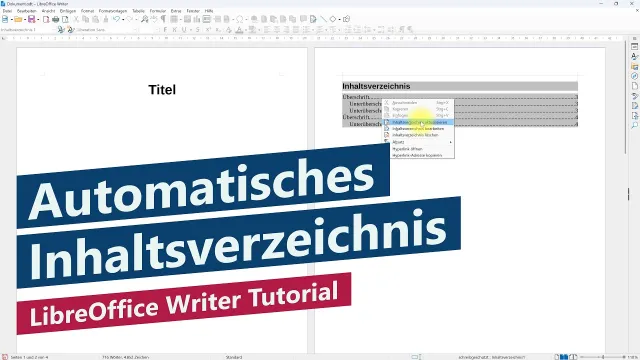Insert a table with the toolbar icon
Screen dimensions: 640x360
pyautogui.click(x=174, y=19)
